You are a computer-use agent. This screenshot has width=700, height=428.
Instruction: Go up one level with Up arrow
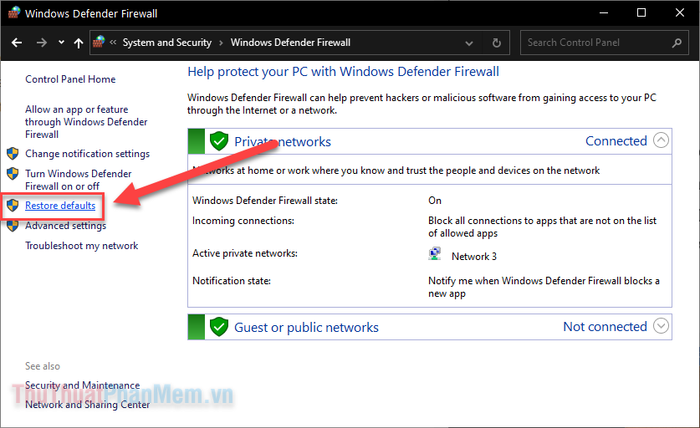(x=79, y=43)
